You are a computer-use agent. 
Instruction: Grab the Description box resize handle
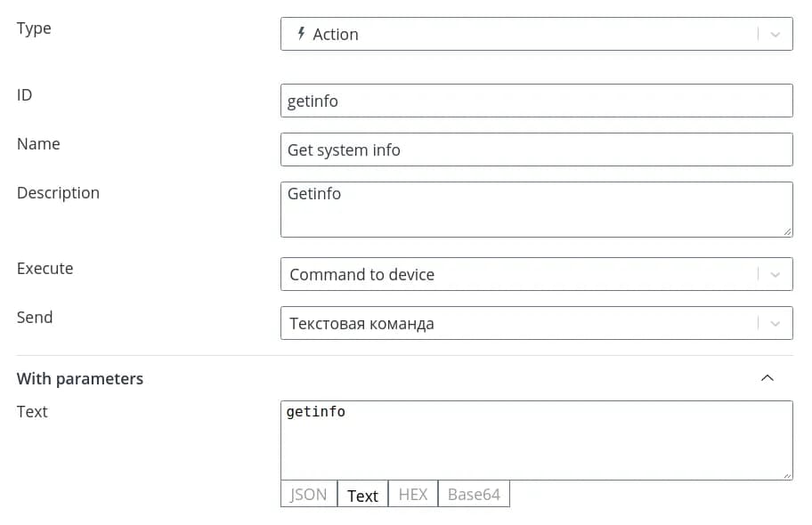click(787, 231)
